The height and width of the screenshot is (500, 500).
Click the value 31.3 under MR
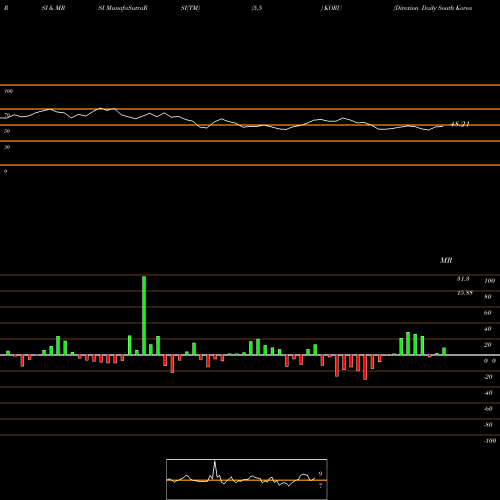(x=463, y=279)
